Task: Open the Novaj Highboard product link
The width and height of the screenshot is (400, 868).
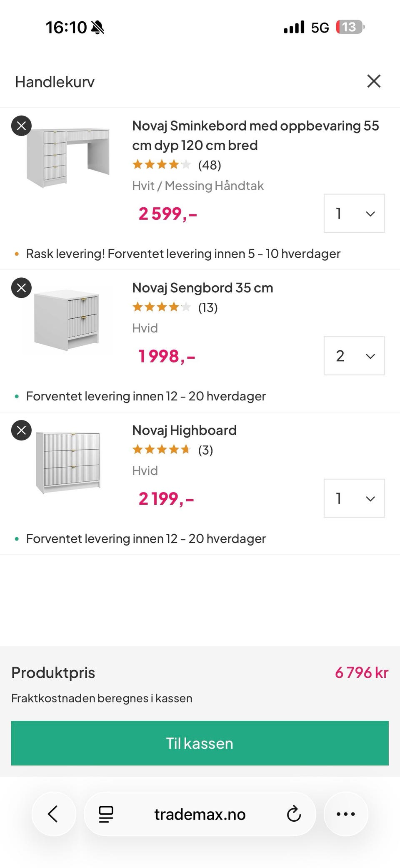Action: pos(184,430)
